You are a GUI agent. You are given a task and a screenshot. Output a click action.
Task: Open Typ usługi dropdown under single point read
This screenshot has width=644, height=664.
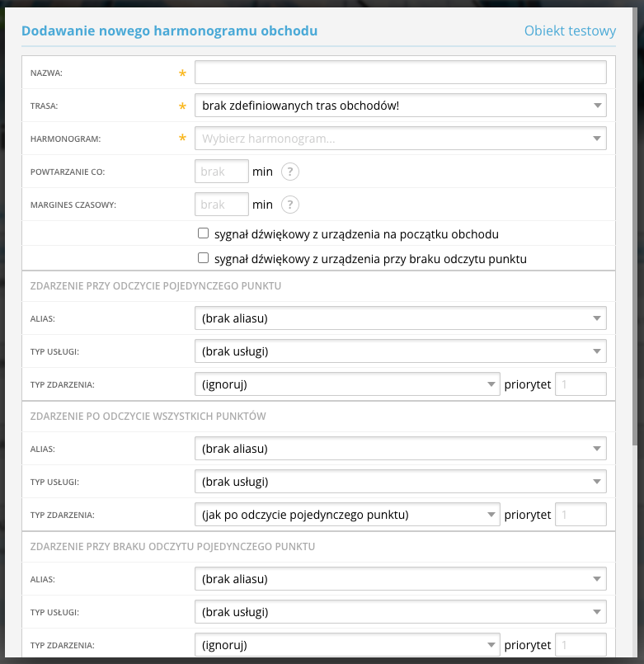[x=400, y=351]
